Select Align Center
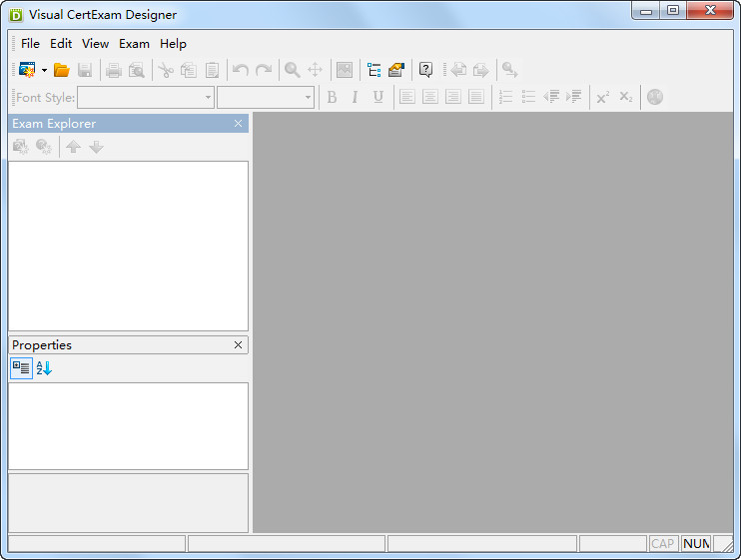This screenshot has height=560, width=741. pos(430,97)
